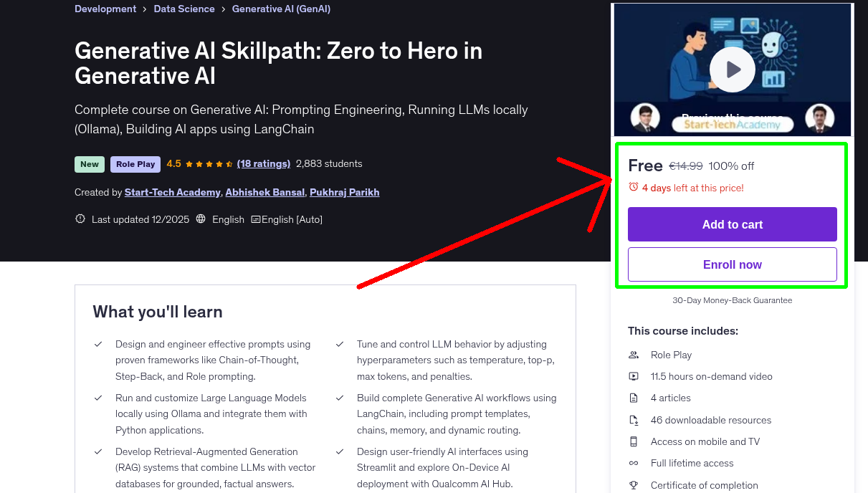Navigate to the Development breadcrumb
868x493 pixels.
pos(105,9)
